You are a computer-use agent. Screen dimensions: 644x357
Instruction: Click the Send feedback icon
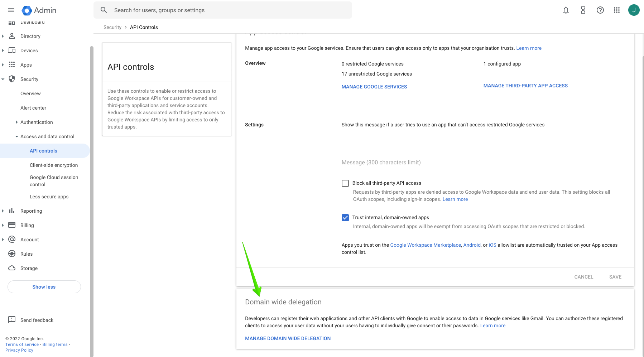12,319
